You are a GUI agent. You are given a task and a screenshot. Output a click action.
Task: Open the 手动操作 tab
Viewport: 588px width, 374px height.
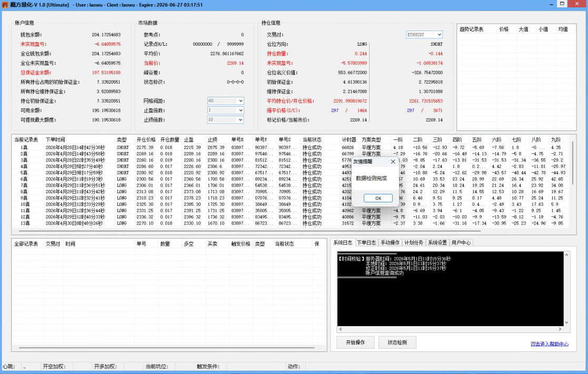point(390,242)
